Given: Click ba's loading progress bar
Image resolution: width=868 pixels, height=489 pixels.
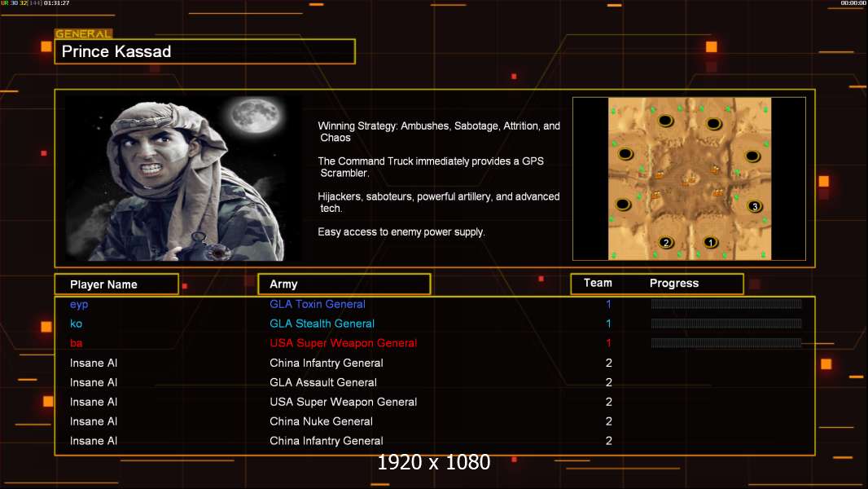Looking at the screenshot, I should click(x=726, y=343).
